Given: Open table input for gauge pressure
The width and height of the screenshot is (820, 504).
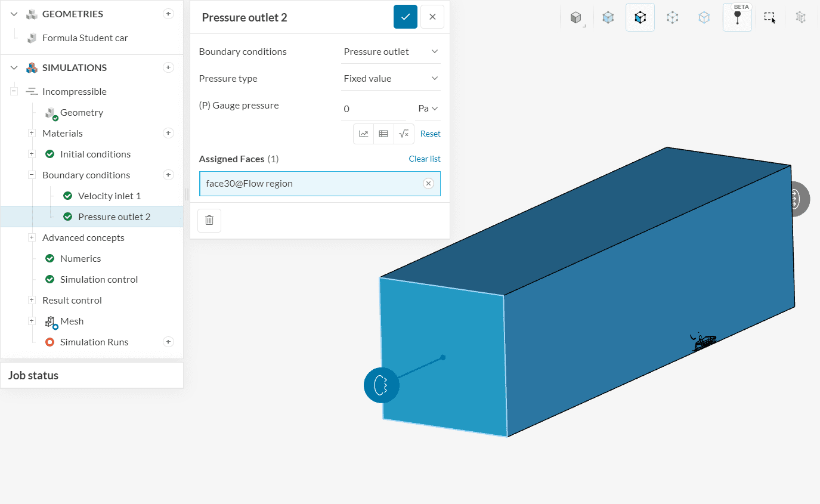Looking at the screenshot, I should click(x=383, y=134).
